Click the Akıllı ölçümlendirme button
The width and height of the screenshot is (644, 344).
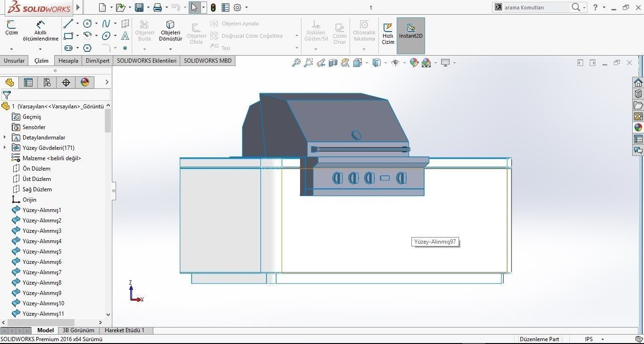click(x=41, y=31)
